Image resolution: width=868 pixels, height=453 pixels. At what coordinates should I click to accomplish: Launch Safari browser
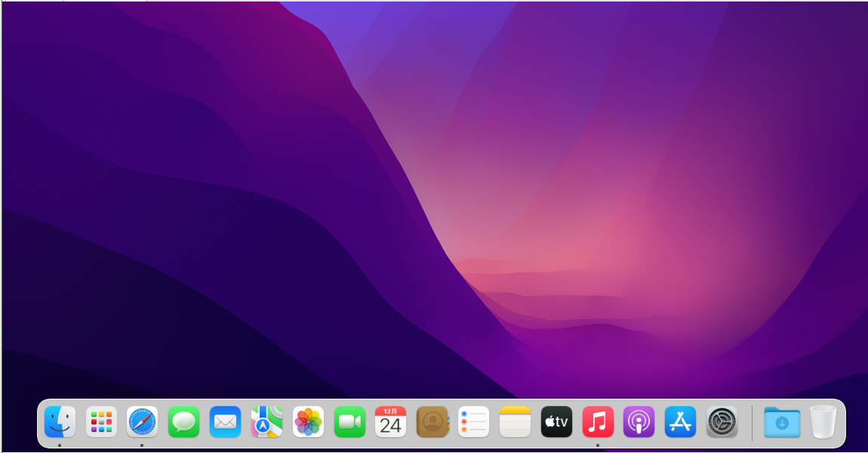[143, 422]
